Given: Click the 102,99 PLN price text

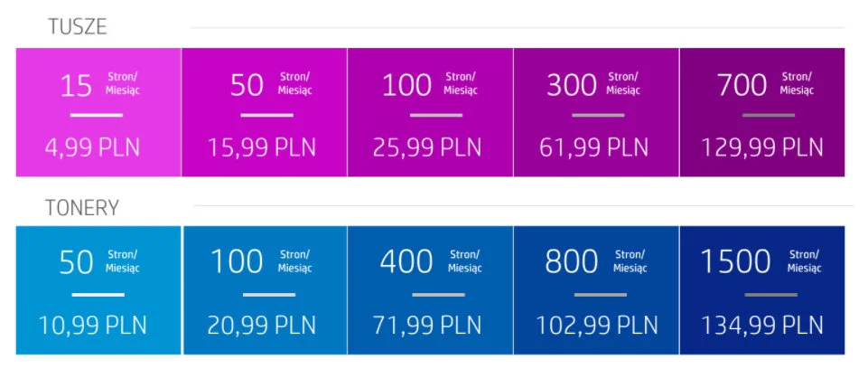Looking at the screenshot, I should point(597,326).
